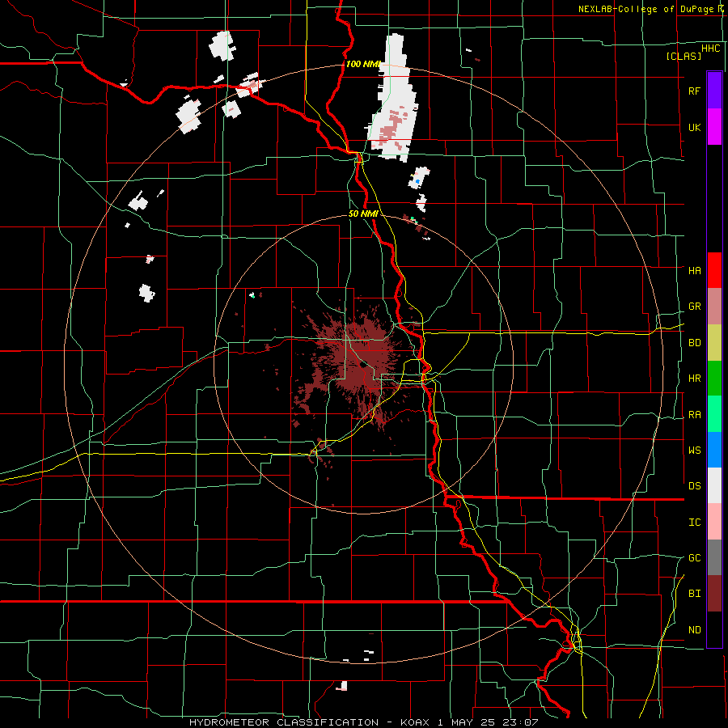
Task: Click the 'RA' legend label
Action: pos(694,415)
